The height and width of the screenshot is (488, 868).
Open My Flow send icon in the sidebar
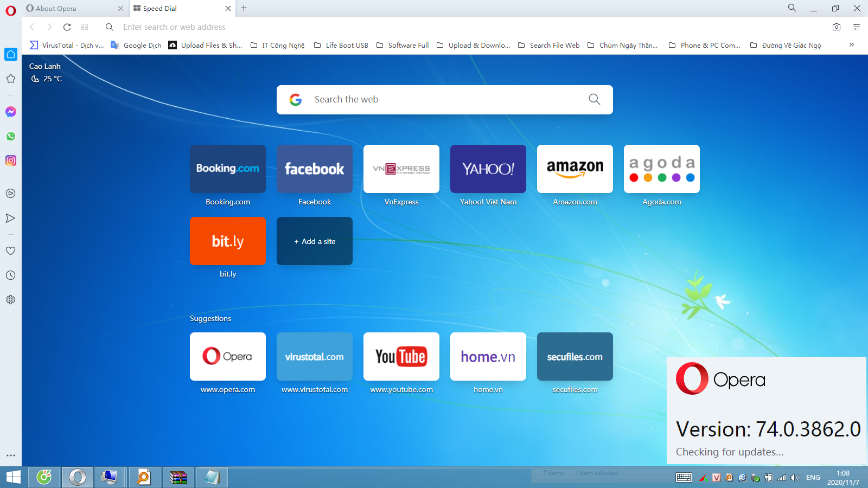11,218
